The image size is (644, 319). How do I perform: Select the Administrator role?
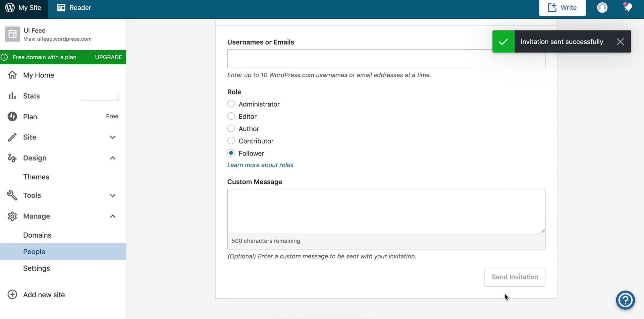[x=231, y=104]
